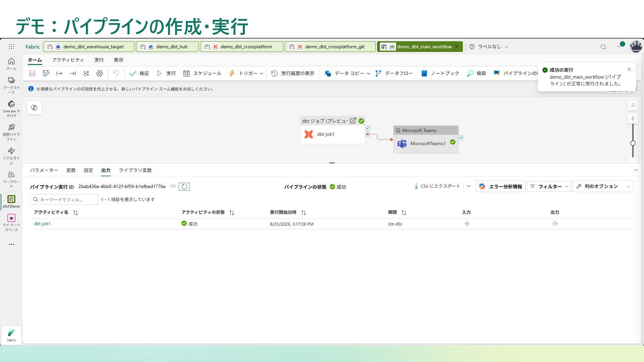Expand CSV export options chevron

click(469, 186)
